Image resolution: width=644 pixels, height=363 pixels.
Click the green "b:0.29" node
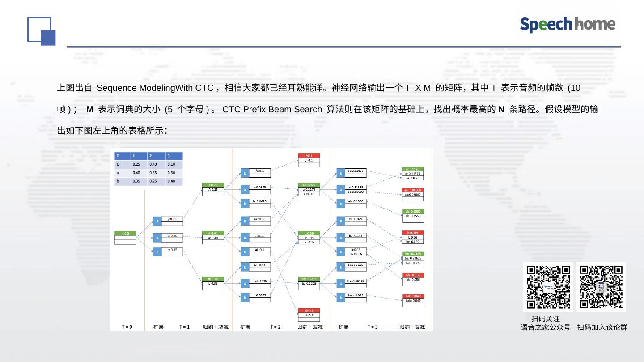(x=309, y=233)
